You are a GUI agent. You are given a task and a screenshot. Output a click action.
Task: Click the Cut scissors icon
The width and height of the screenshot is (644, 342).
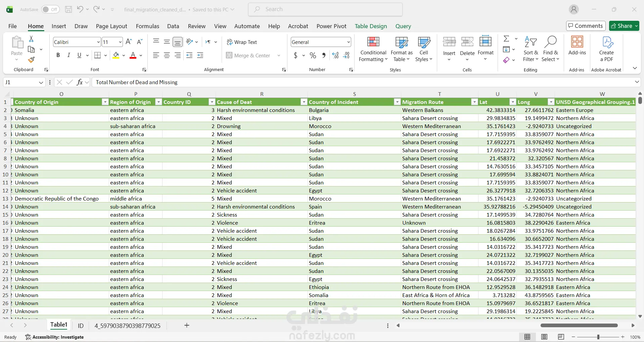[31, 39]
